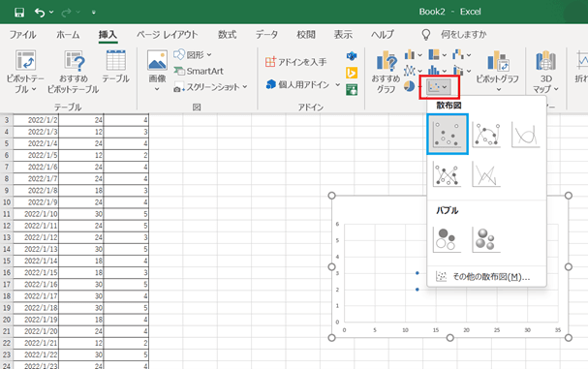588x369 pixels.
Task: Choose scatter with smooth lines only
Action: pos(526,135)
